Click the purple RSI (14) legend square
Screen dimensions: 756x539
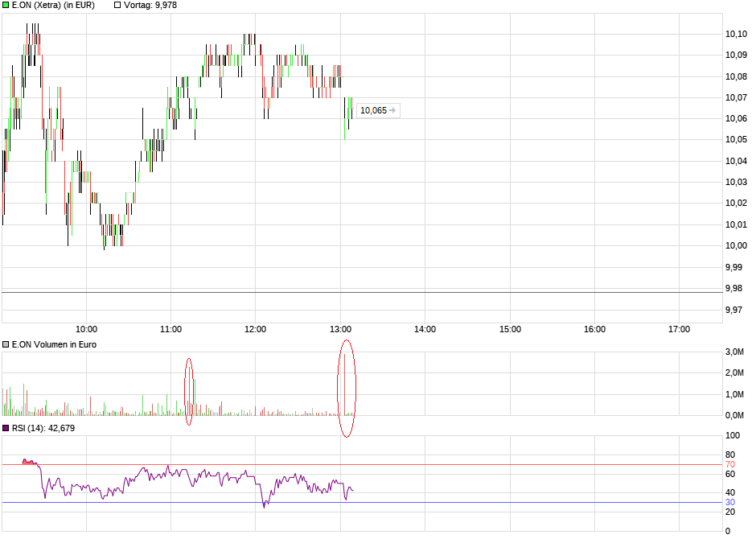tap(6, 428)
